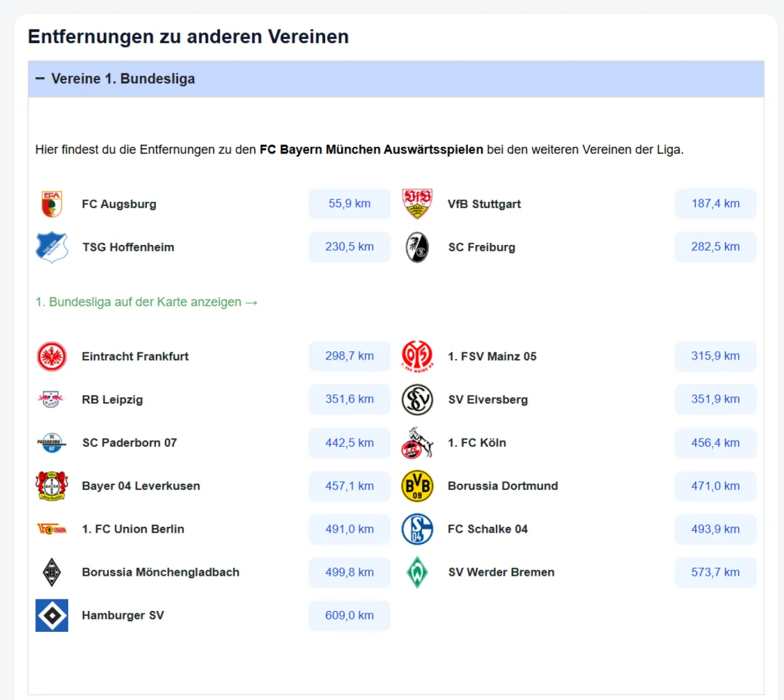Click the 315,9 km distance for Mainz
784x700 pixels.
coord(715,356)
